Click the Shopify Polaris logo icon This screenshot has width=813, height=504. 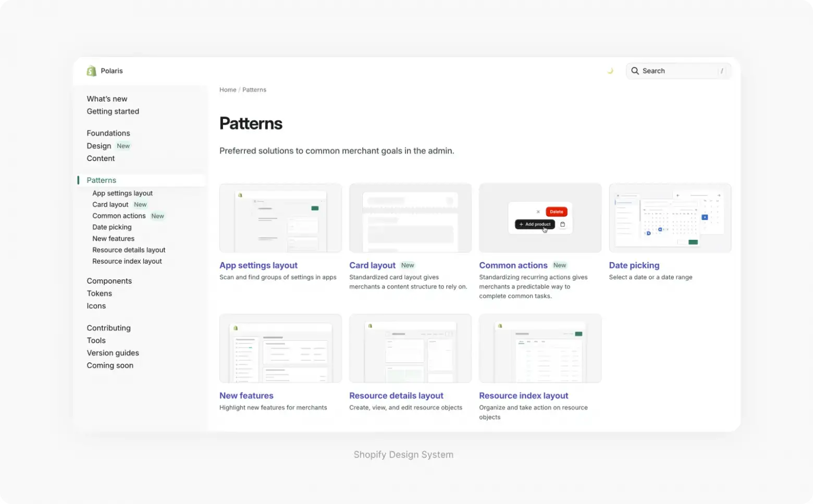(x=92, y=71)
